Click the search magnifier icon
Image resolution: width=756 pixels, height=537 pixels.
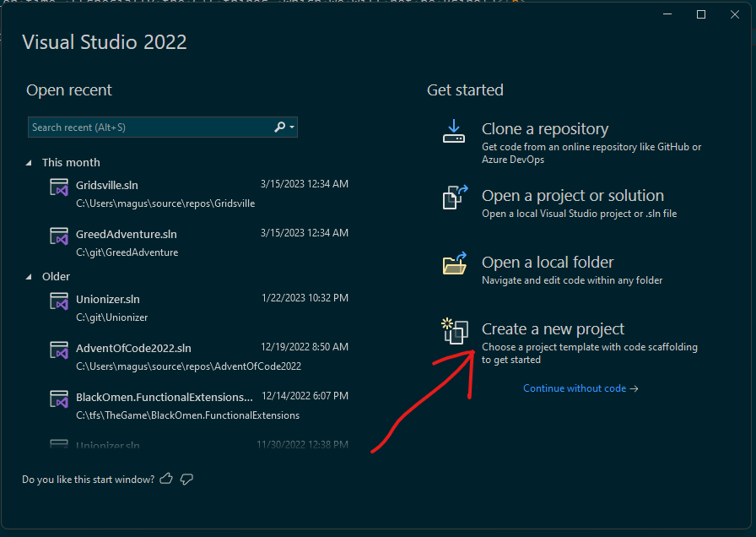(x=279, y=127)
